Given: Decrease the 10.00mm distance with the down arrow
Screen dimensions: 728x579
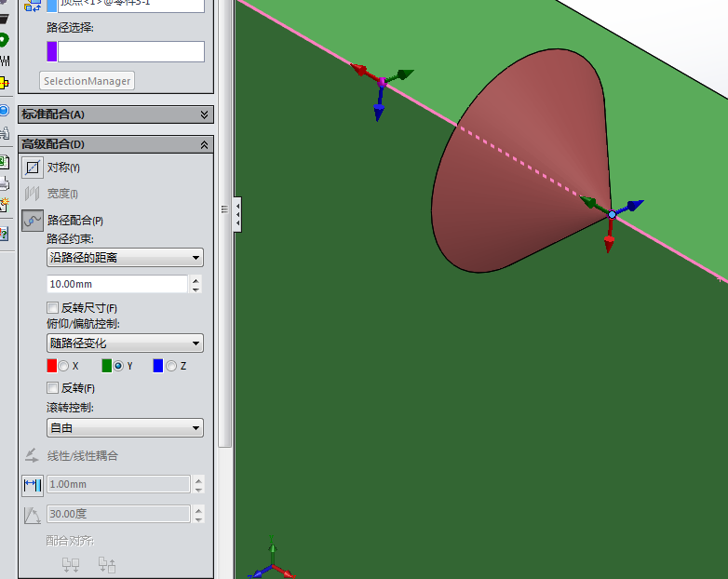Looking at the screenshot, I should (195, 289).
